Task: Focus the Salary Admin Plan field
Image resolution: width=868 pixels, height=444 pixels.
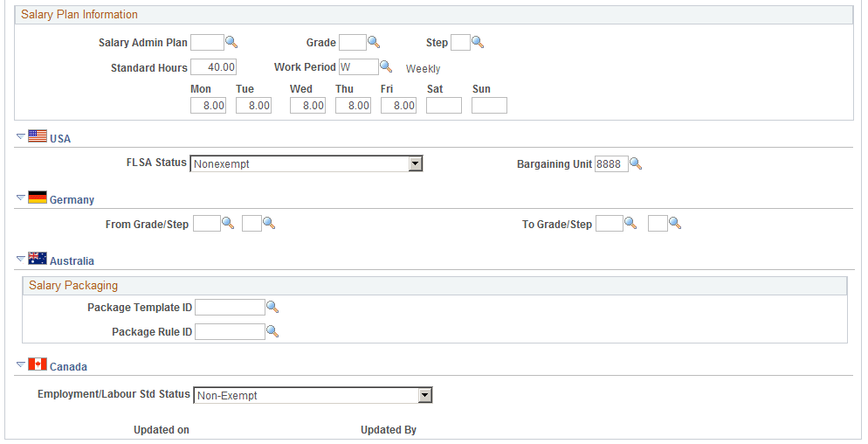Action: pos(208,42)
